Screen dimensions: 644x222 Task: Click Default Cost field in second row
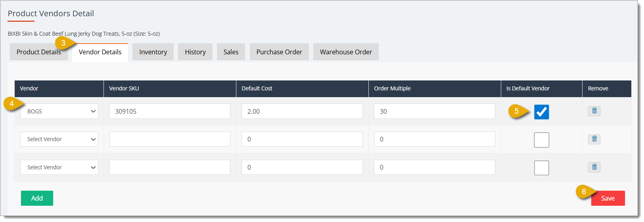click(x=302, y=139)
